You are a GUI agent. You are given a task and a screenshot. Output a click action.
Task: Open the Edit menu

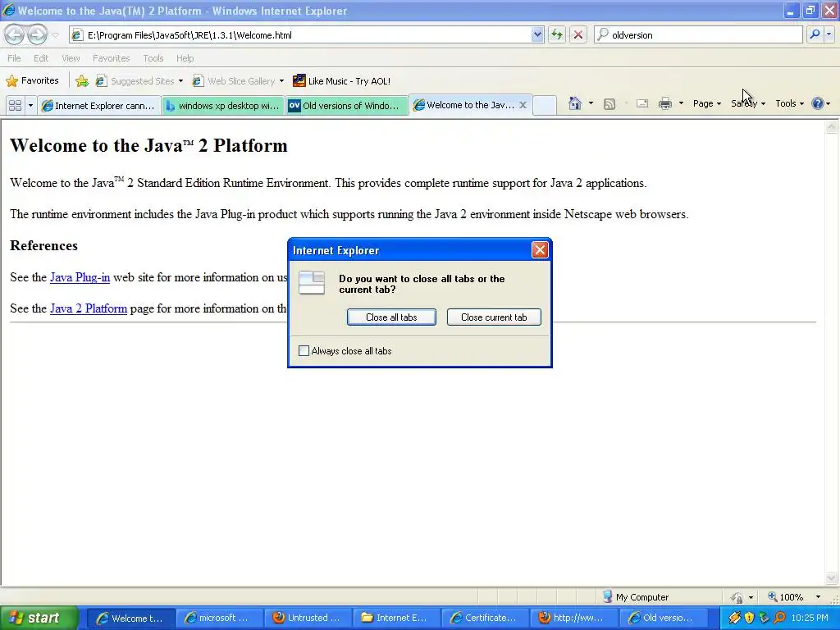tap(41, 58)
